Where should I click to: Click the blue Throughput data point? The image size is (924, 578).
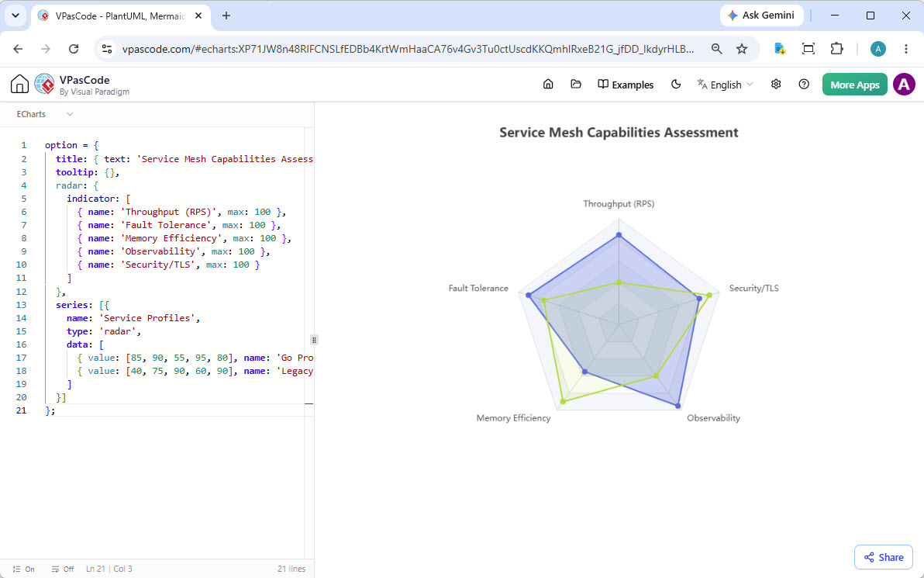[x=619, y=235]
